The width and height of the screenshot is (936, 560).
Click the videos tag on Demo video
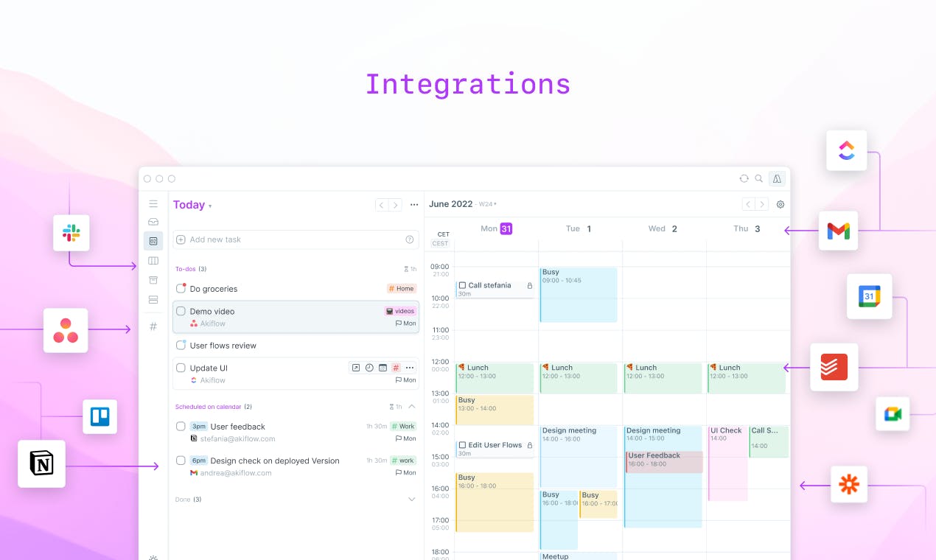(x=401, y=311)
